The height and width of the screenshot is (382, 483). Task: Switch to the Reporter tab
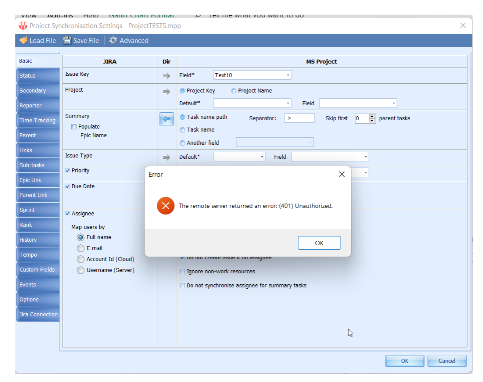tap(38, 106)
